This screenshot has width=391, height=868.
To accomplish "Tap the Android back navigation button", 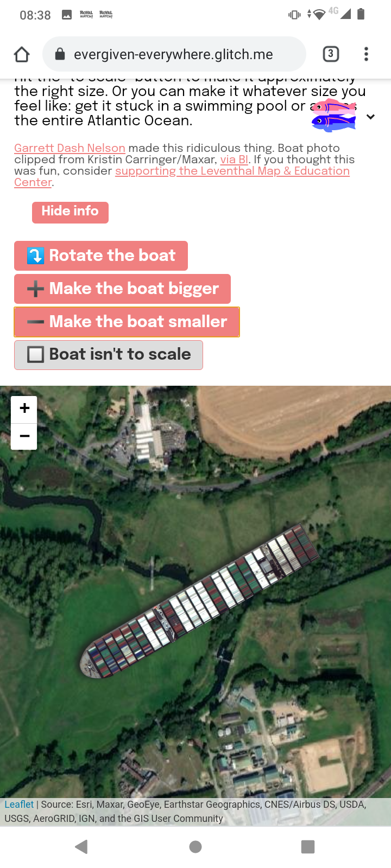I will click(81, 847).
